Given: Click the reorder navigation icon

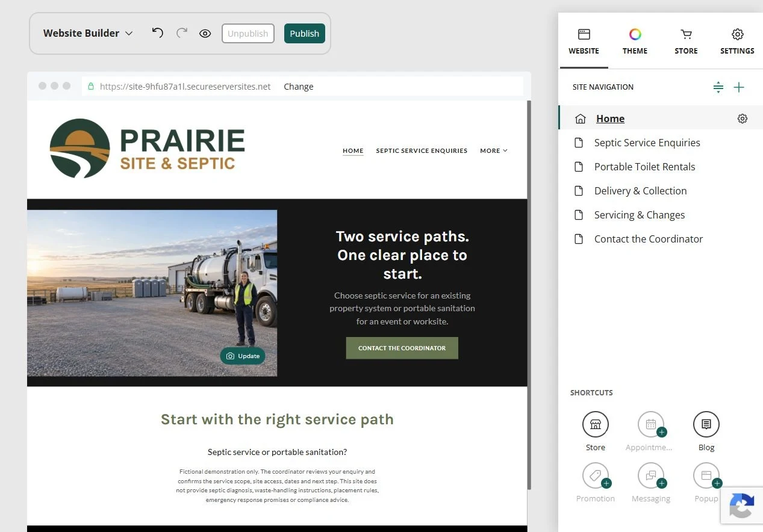Looking at the screenshot, I should [x=718, y=87].
